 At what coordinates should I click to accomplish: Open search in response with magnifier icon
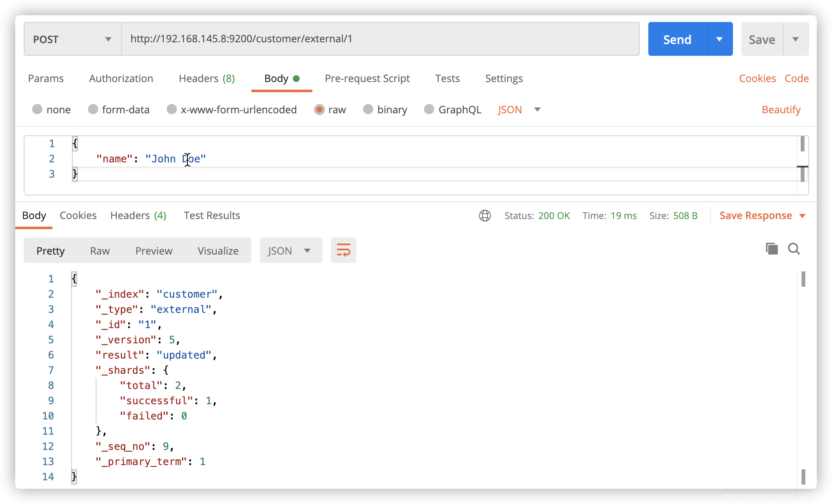793,249
